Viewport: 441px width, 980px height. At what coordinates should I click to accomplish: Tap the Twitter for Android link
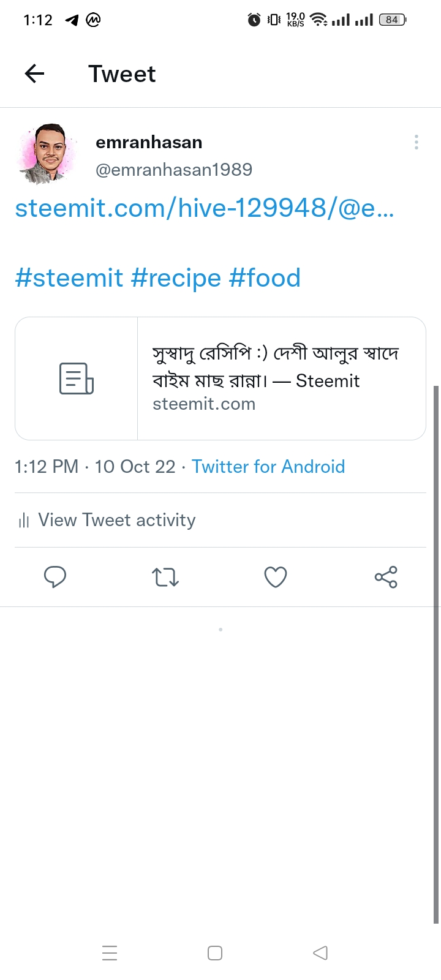pyautogui.click(x=268, y=467)
